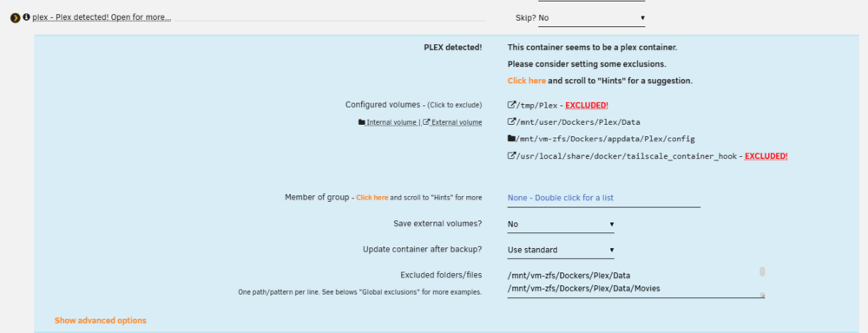Click the excluded path /mnt/vm-zfs/Dockers/Plex/Data/Movies line
Viewport: 868px width, 333px height.
coord(584,289)
